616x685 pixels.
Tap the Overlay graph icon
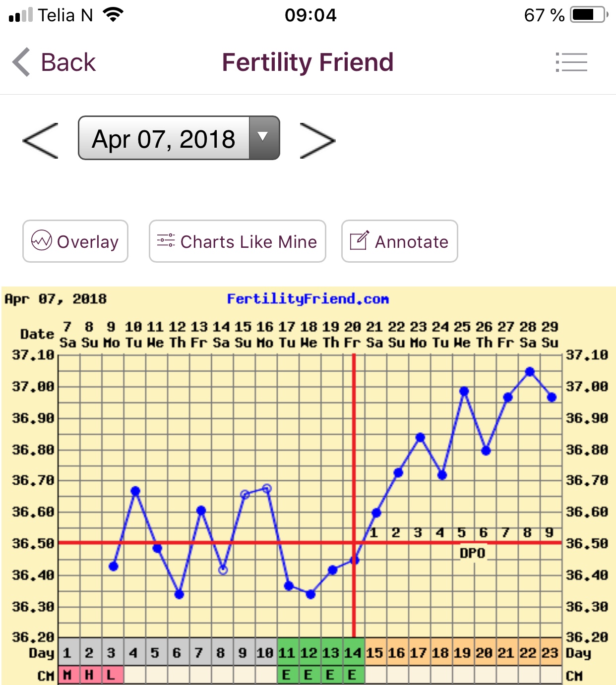coord(42,241)
